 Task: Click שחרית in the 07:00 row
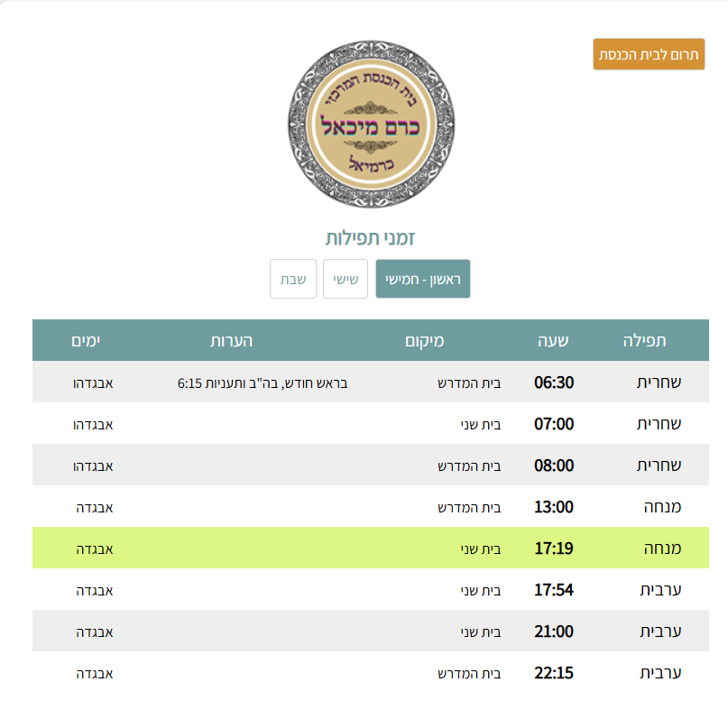[659, 424]
